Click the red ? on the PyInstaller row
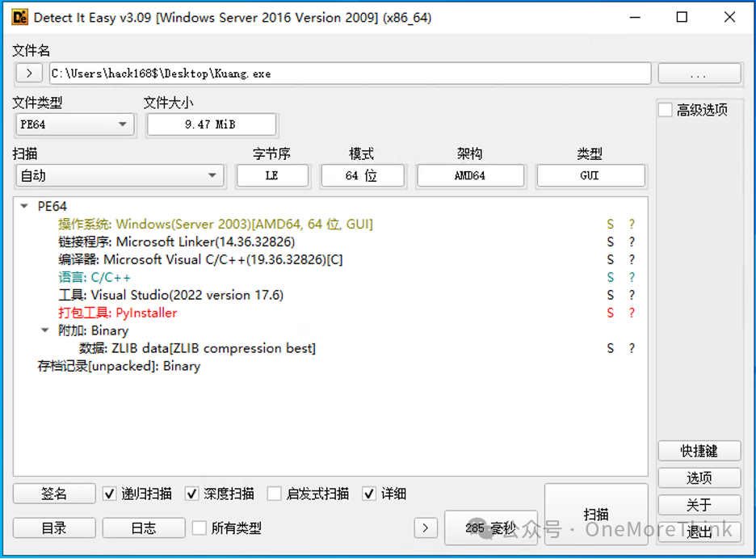756x559 pixels. tap(632, 313)
